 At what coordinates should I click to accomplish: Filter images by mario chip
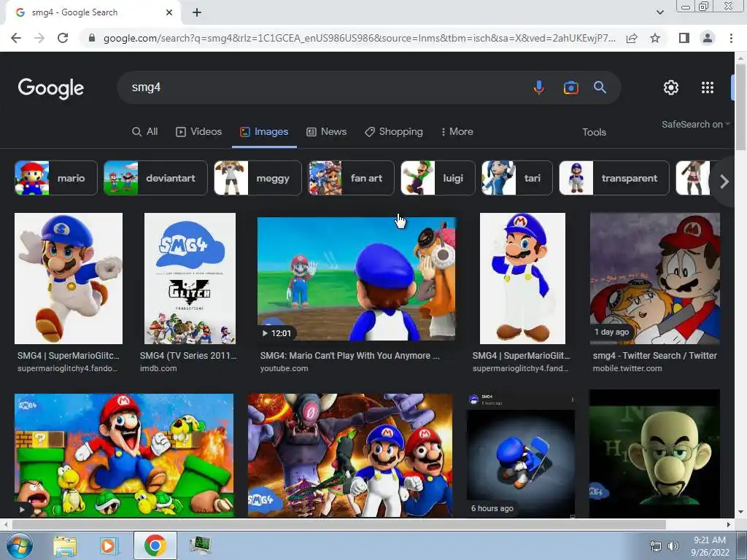pos(55,178)
